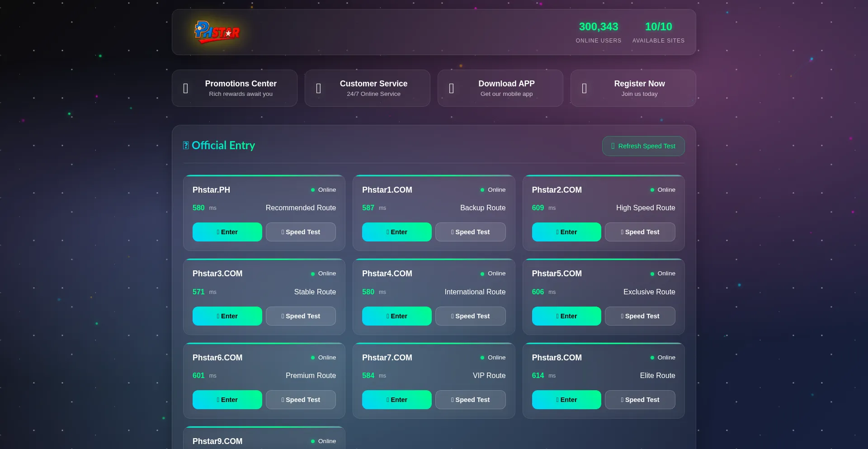Click the Online status dot for Phstar5.COM
The image size is (868, 449).
coord(652,274)
